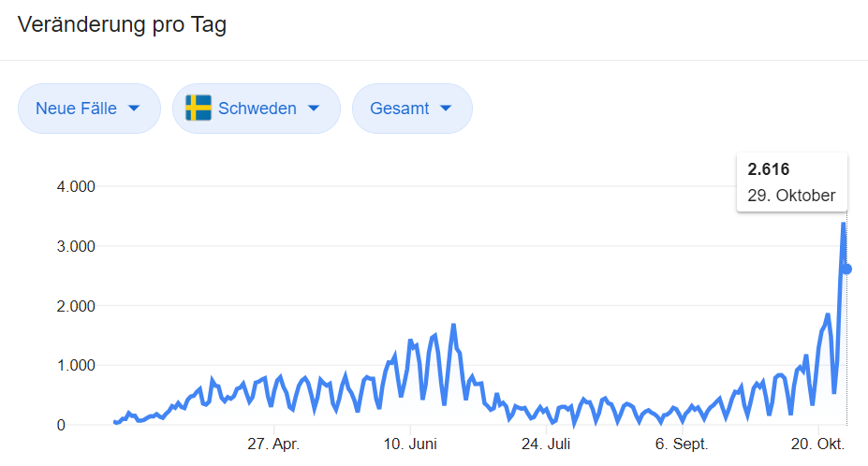Click the Swedish flag icon
Image resolution: width=868 pixels, height=466 pixels.
(x=198, y=109)
